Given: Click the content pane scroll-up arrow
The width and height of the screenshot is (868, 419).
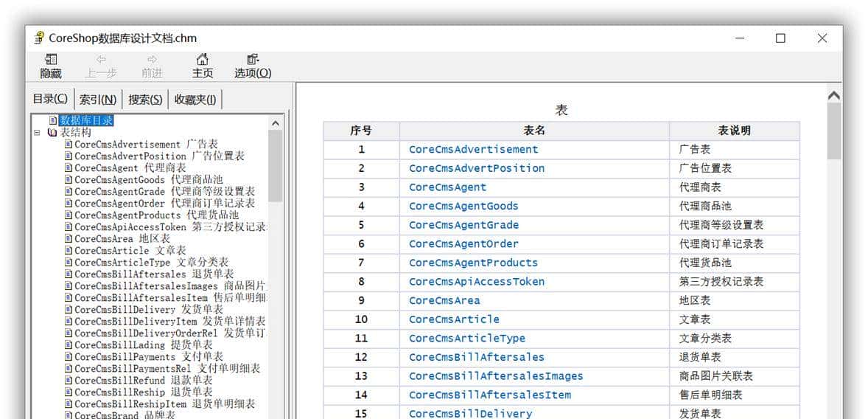Looking at the screenshot, I should (x=833, y=96).
